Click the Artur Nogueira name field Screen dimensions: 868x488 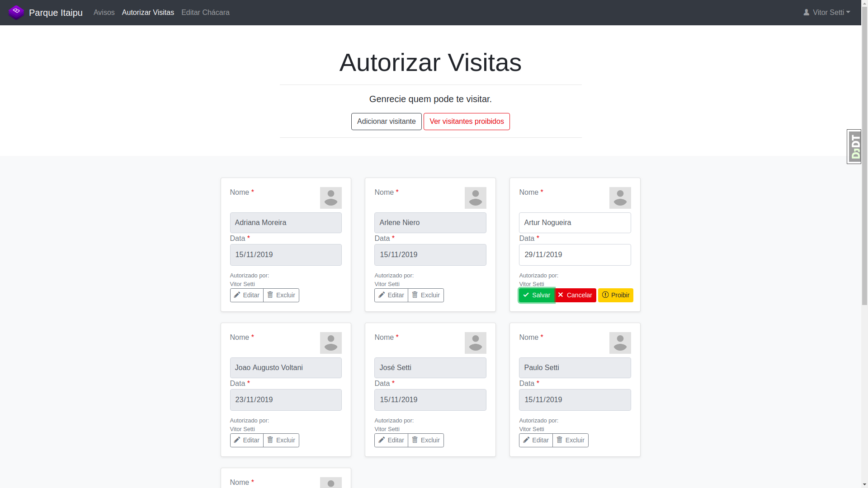coord(575,223)
